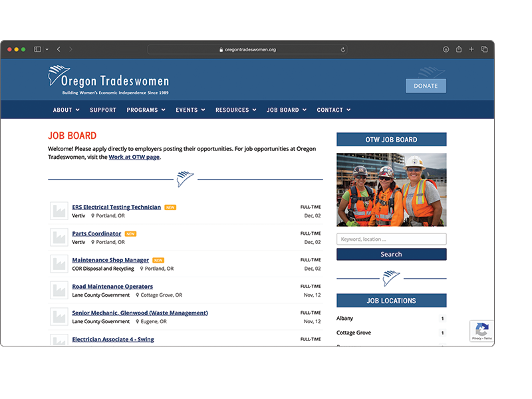The width and height of the screenshot is (532, 399).
Task: Expand the Resources menu dropdown
Action: tap(235, 110)
